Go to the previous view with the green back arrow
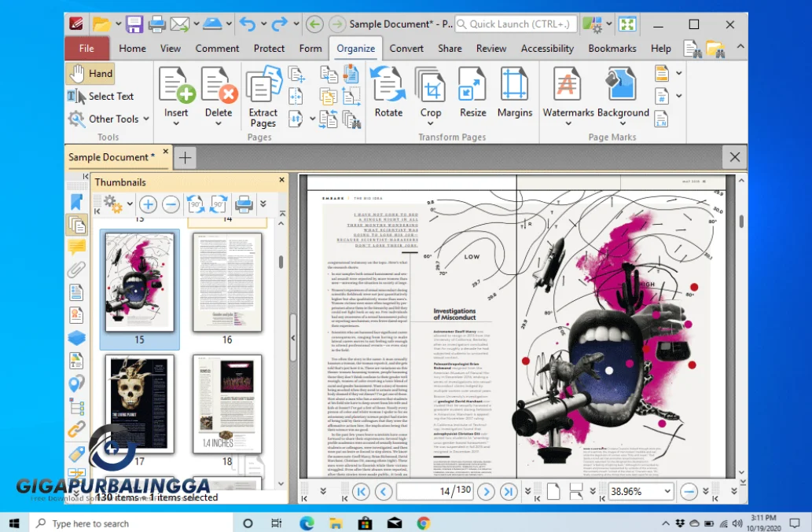 tap(314, 24)
